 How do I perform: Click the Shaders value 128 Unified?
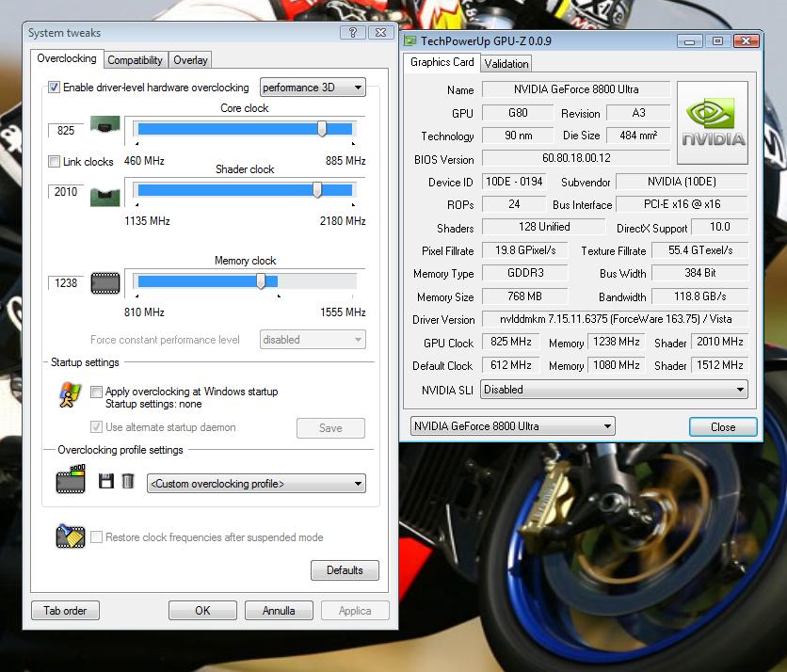[x=544, y=227]
